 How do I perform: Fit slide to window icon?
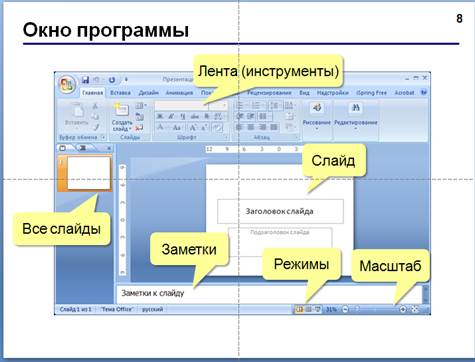[x=415, y=309]
